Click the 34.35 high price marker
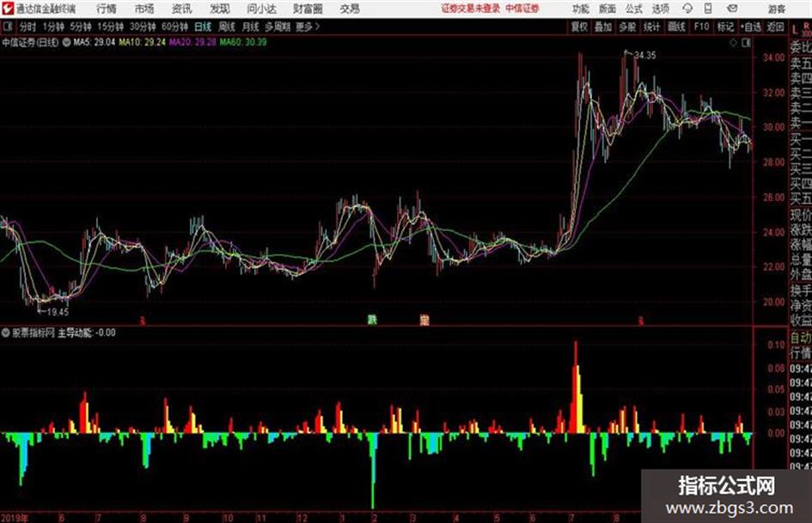This screenshot has width=812, height=523. 644,56
